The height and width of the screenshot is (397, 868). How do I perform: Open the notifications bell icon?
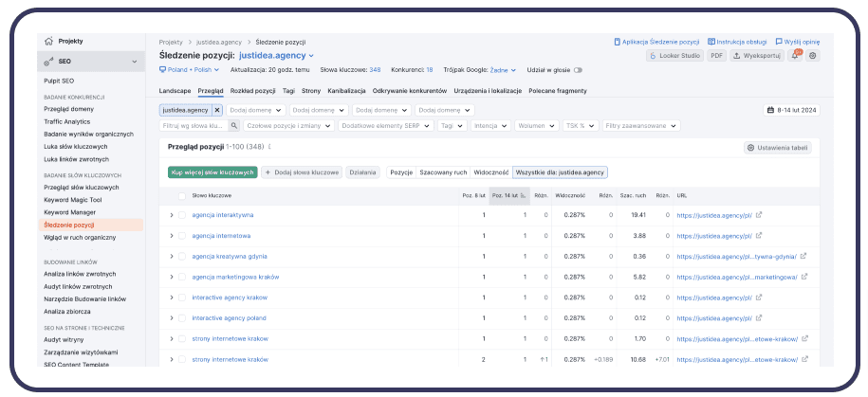(796, 55)
